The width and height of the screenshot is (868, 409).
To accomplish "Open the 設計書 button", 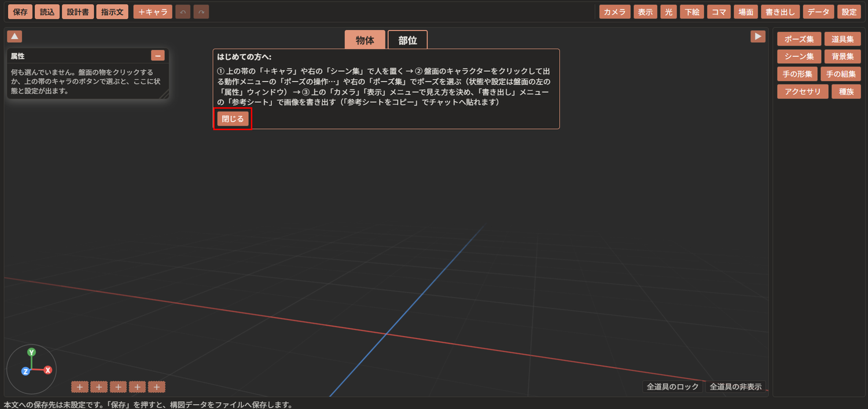I will click(x=78, y=12).
